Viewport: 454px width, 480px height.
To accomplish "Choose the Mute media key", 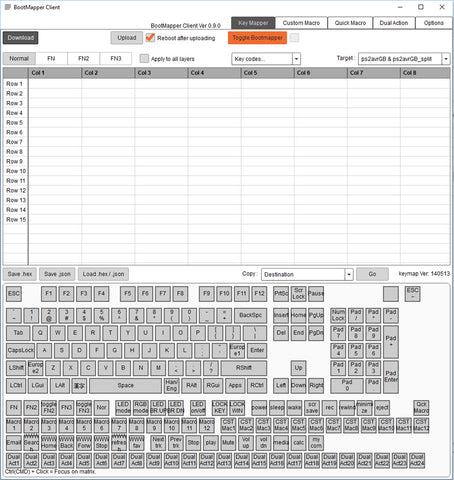I will pyautogui.click(x=228, y=443).
